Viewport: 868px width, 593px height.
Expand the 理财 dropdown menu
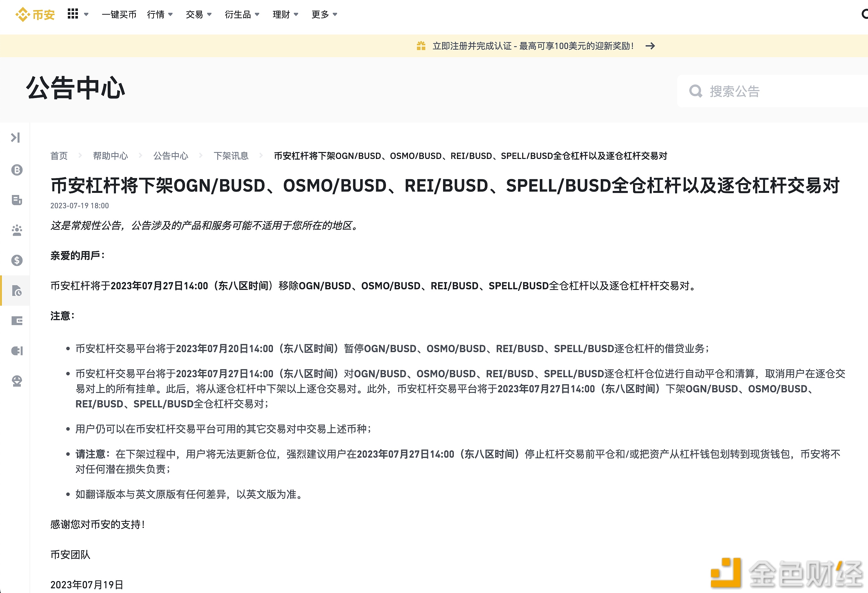point(285,14)
